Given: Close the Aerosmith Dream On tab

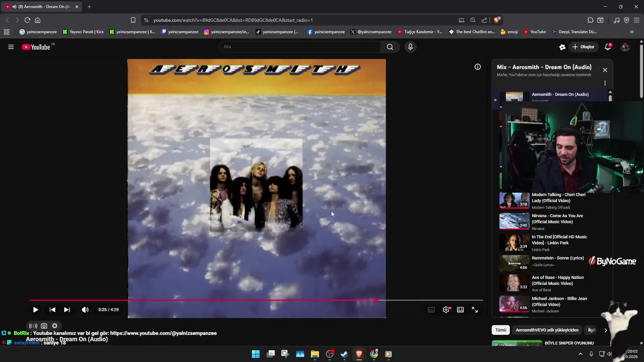Looking at the screenshot, I should click(x=77, y=7).
